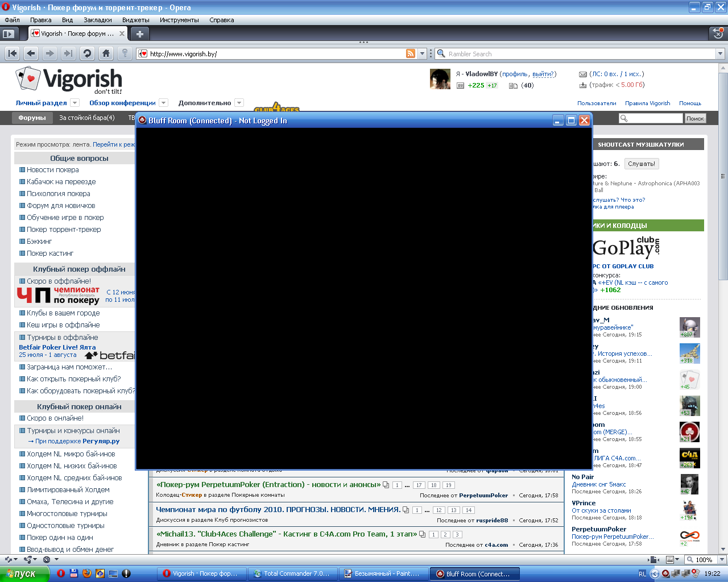728x582 pixels.
Task: Go to Home page via house icon
Action: (106, 53)
